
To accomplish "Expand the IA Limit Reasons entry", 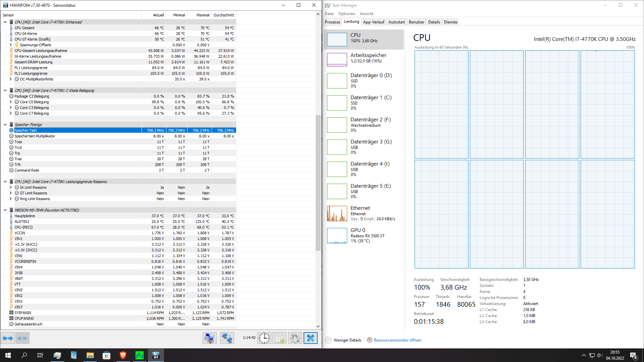I will coord(10,187).
